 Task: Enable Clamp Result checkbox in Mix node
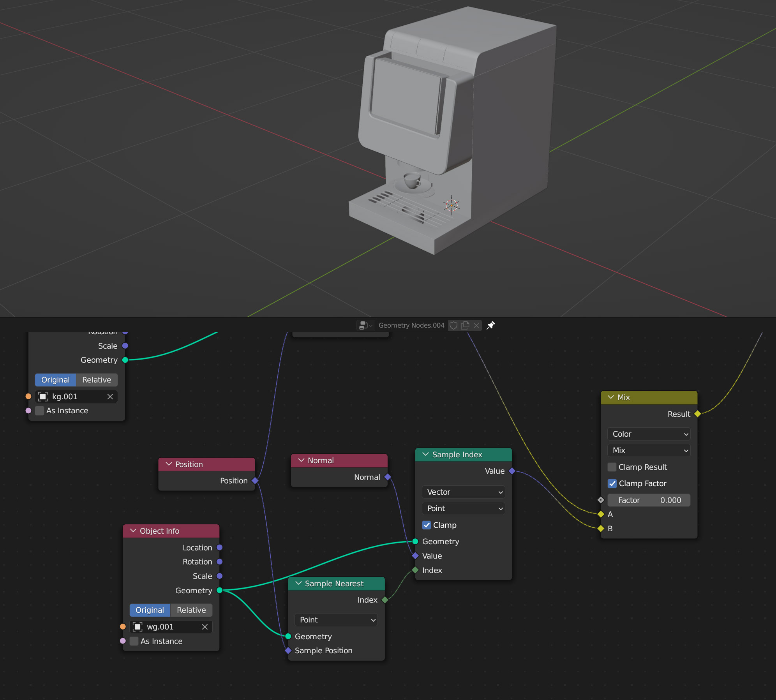click(x=612, y=467)
